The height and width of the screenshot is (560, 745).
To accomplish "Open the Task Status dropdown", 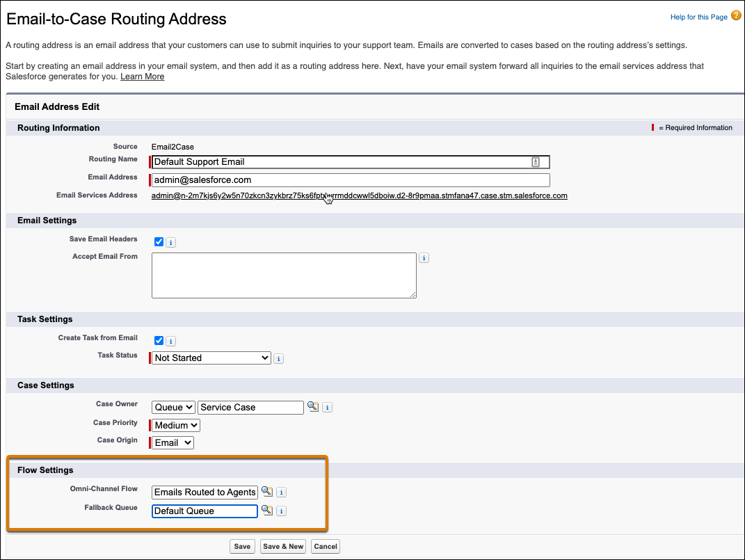I will [x=209, y=358].
